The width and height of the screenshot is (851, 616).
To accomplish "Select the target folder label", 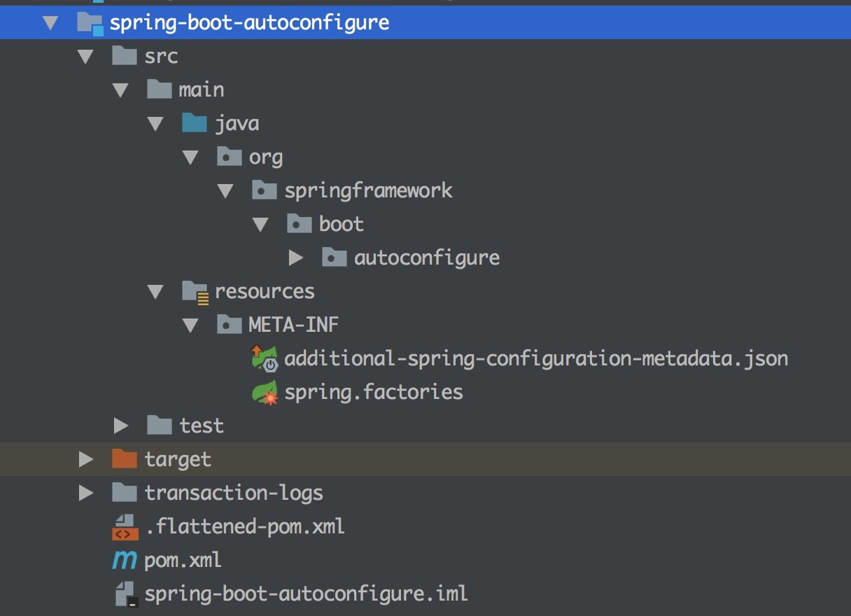I will pos(178,460).
